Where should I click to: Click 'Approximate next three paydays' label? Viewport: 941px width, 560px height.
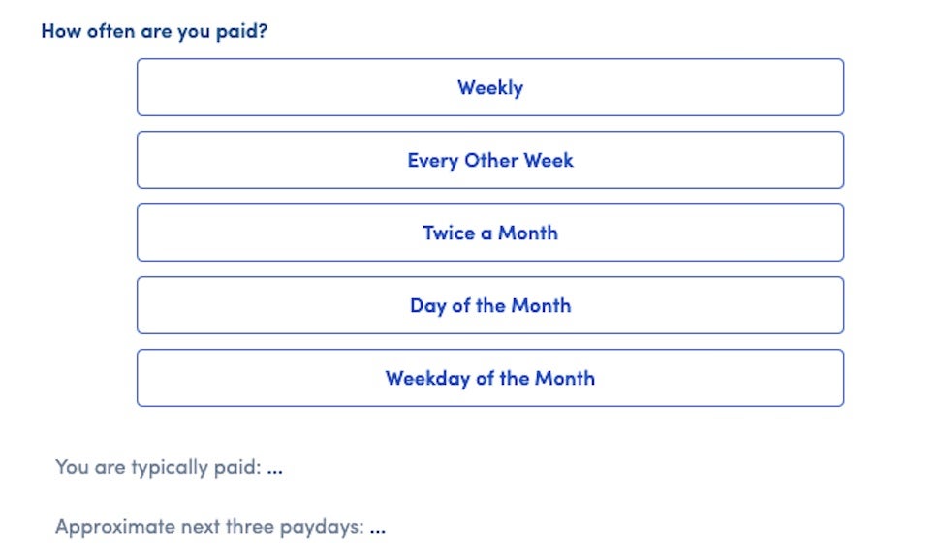[209, 527]
